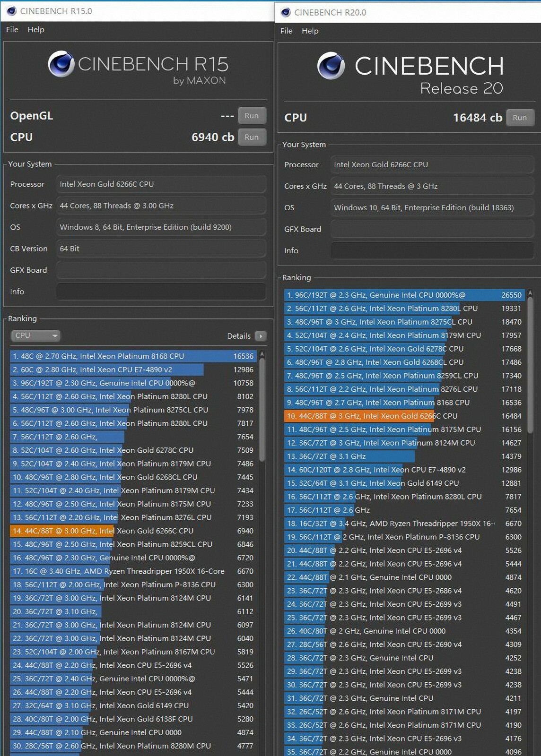Click the R20 GFX Board field
The height and width of the screenshot is (756, 541).
432,229
